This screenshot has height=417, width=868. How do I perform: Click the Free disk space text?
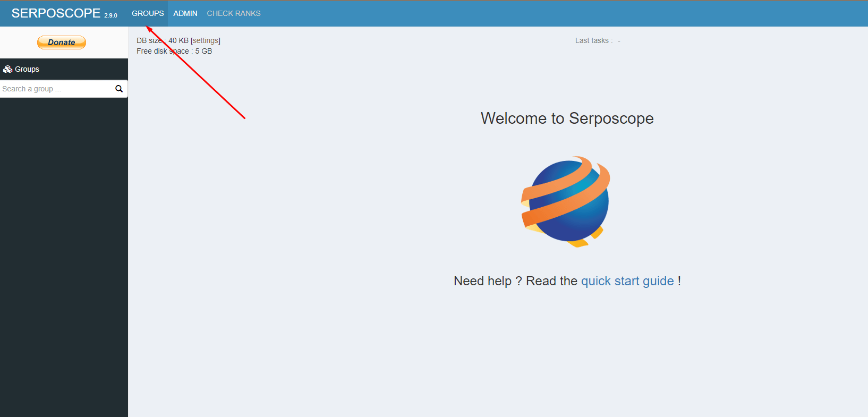[x=174, y=51]
